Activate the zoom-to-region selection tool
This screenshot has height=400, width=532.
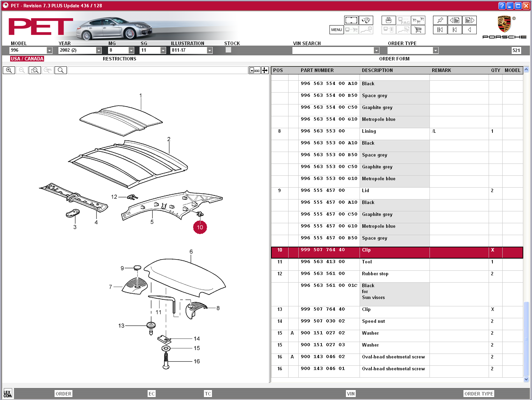pyautogui.click(x=35, y=70)
